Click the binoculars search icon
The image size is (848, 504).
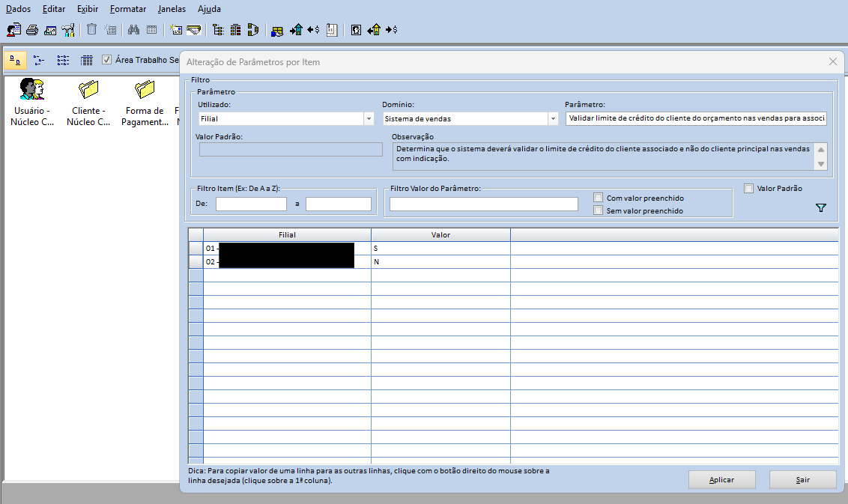[134, 30]
